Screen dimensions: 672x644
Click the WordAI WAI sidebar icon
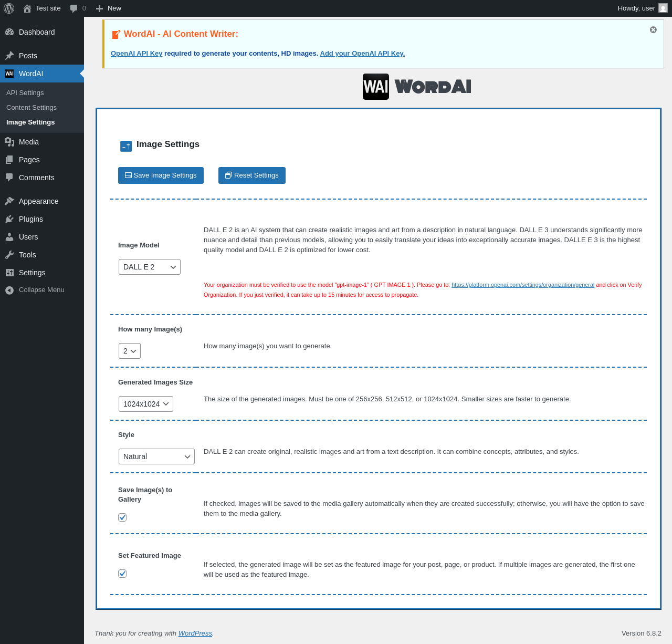[9, 74]
